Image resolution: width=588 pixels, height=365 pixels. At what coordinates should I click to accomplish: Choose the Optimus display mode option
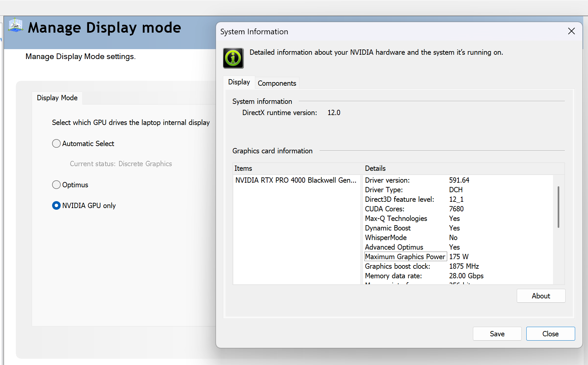(x=56, y=185)
